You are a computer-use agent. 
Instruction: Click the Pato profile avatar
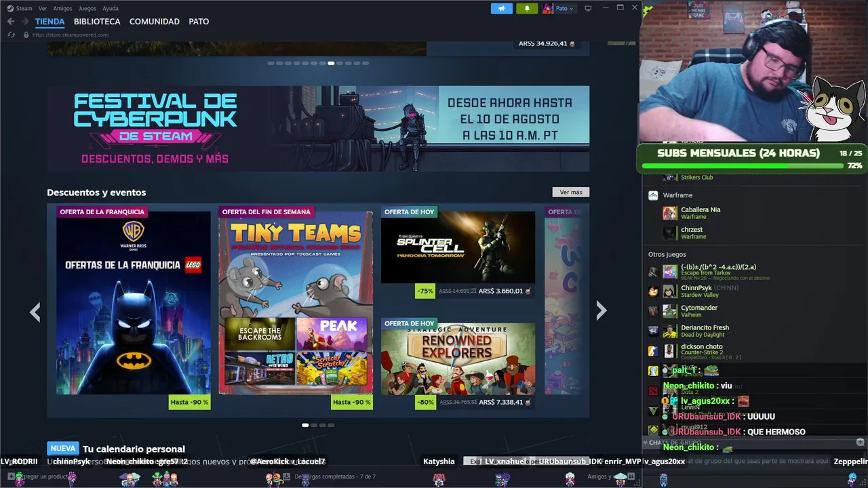pos(548,8)
